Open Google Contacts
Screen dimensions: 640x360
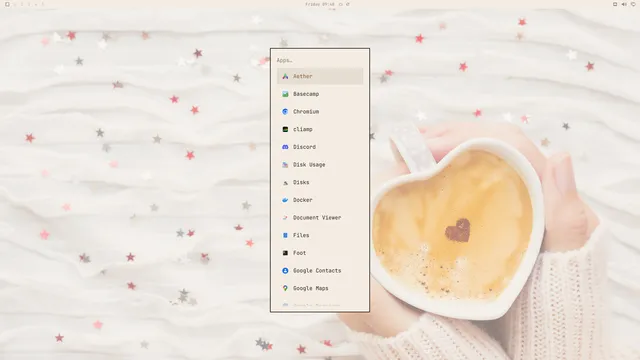[x=320, y=271]
